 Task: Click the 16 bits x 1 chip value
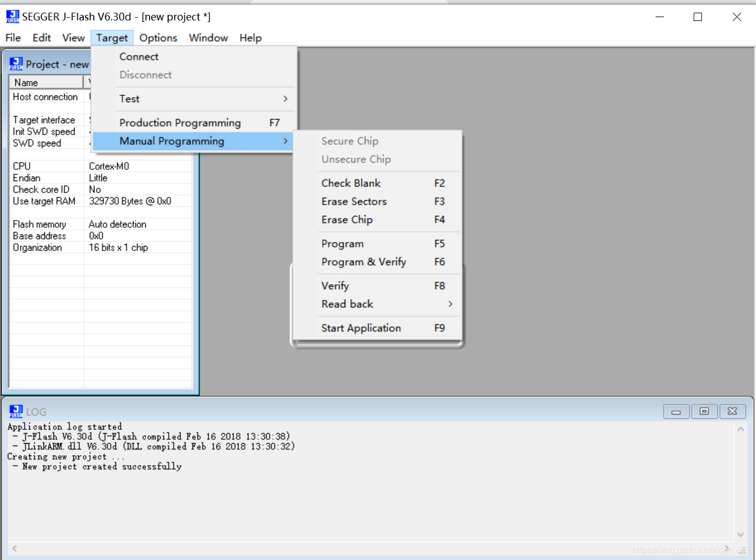pos(119,247)
